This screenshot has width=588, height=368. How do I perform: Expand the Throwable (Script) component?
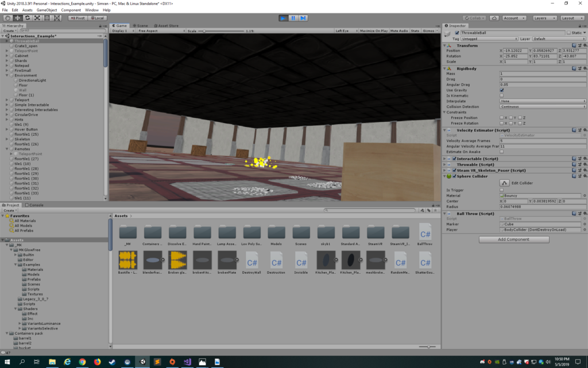[445, 165]
